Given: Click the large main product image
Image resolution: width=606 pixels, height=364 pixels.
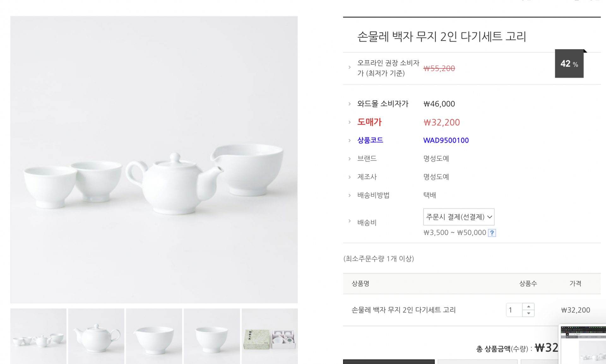Looking at the screenshot, I should [154, 160].
